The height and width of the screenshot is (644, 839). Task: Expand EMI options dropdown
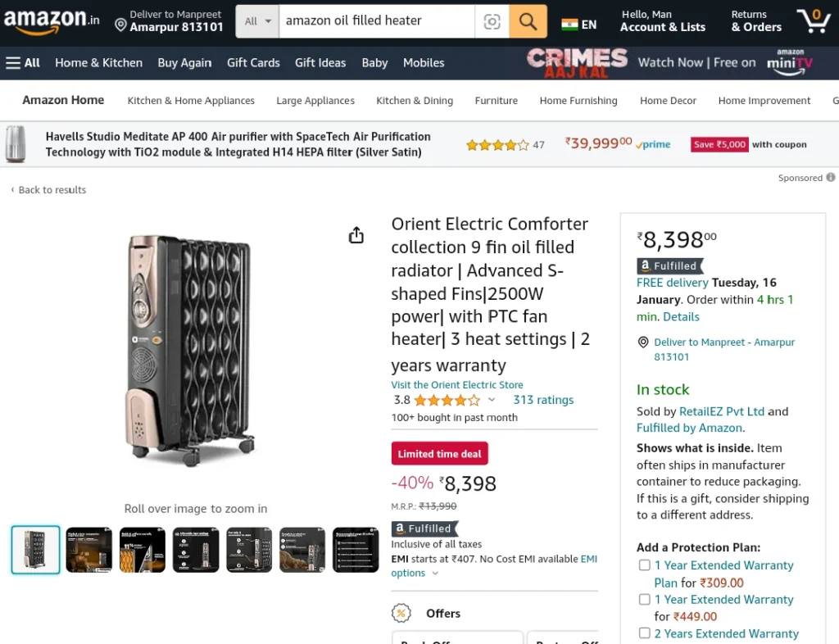pos(435,573)
